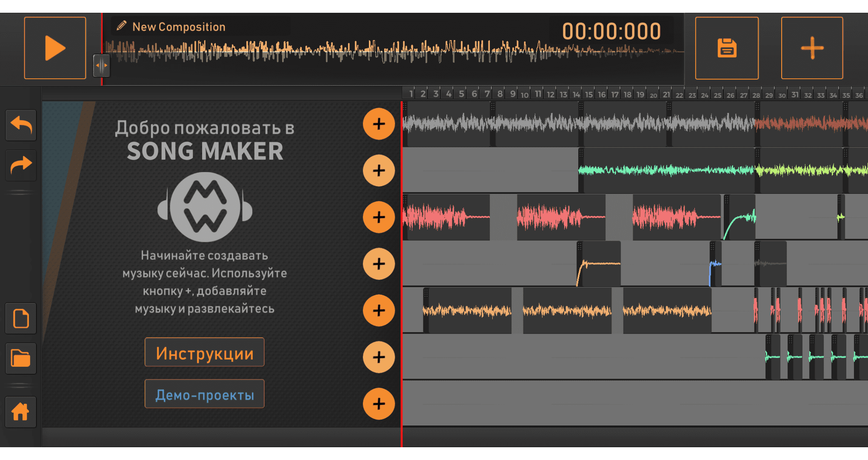The height and width of the screenshot is (460, 868).
Task: Open the Инструкции button
Action: tap(204, 352)
